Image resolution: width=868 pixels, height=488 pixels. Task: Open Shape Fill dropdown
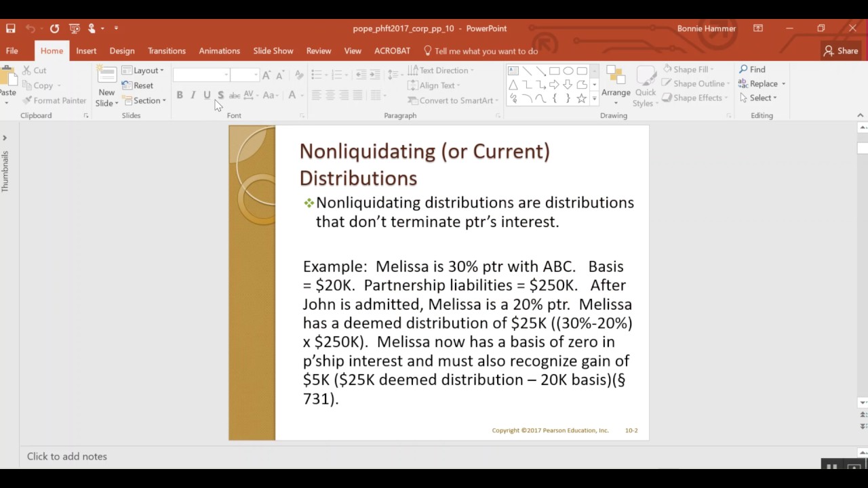coord(688,69)
